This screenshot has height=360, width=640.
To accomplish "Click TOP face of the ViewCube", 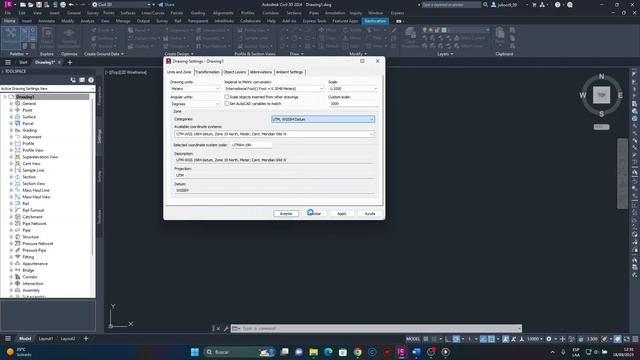I will point(601,95).
